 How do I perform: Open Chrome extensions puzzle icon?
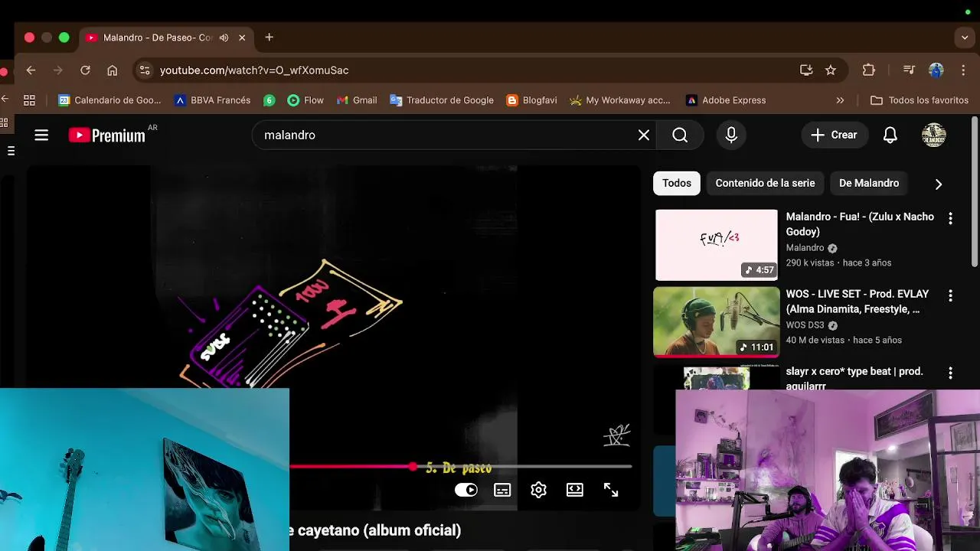click(x=868, y=70)
